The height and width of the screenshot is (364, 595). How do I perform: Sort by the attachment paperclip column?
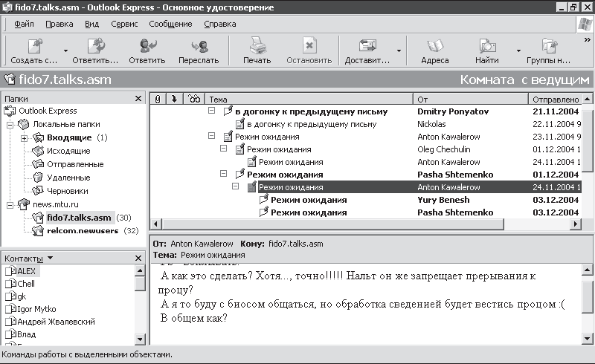click(158, 99)
